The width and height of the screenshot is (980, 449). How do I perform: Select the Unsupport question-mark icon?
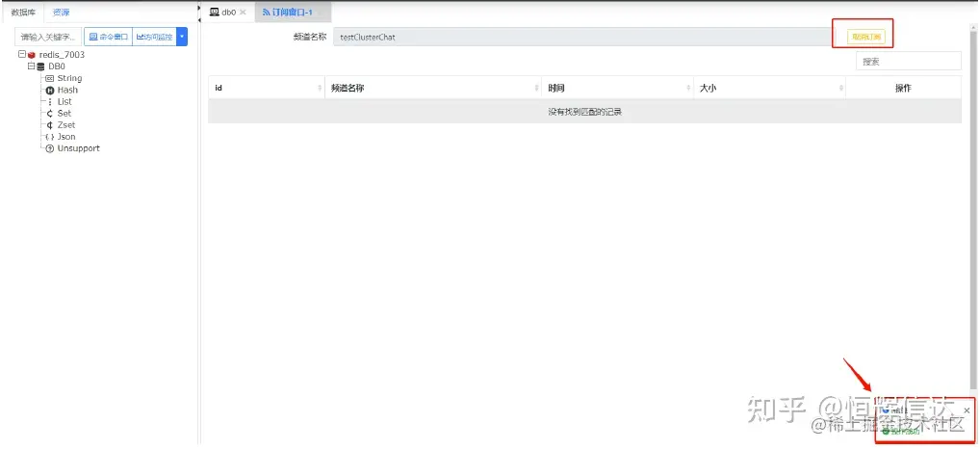click(50, 148)
